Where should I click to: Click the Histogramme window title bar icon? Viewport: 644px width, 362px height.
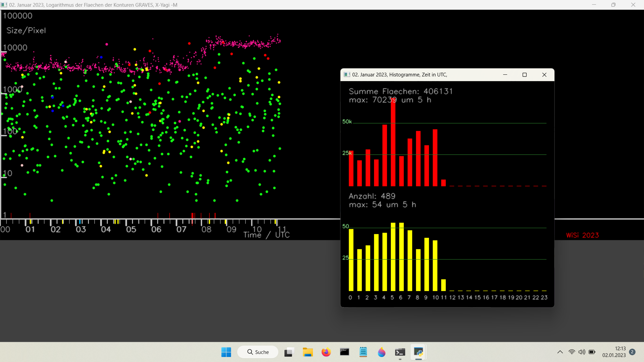point(347,75)
